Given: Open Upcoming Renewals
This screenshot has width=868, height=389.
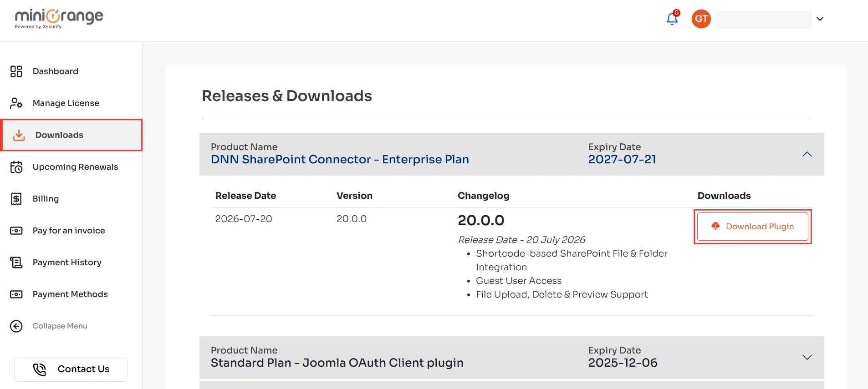Looking at the screenshot, I should click(x=76, y=167).
